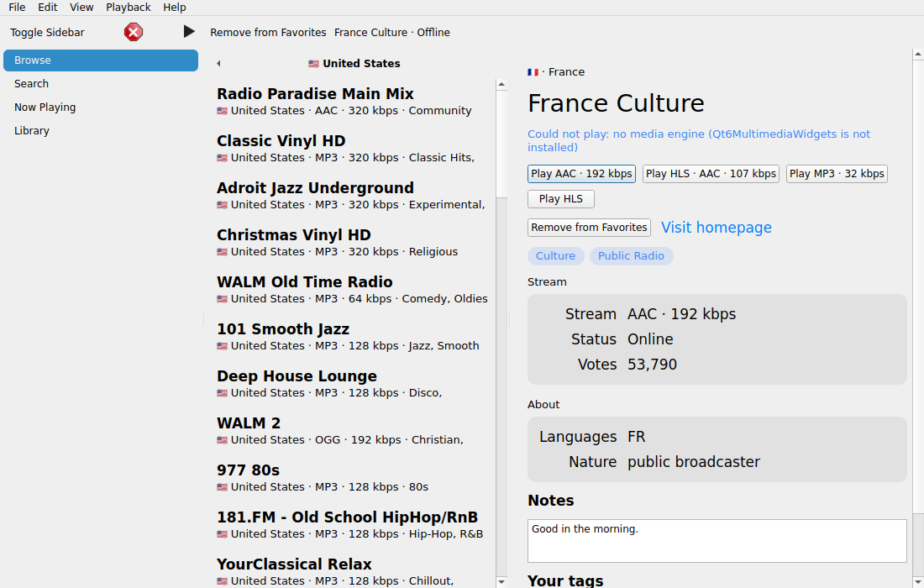This screenshot has width=924, height=588.
Task: Go back using arrow beside United States
Action: 218,64
